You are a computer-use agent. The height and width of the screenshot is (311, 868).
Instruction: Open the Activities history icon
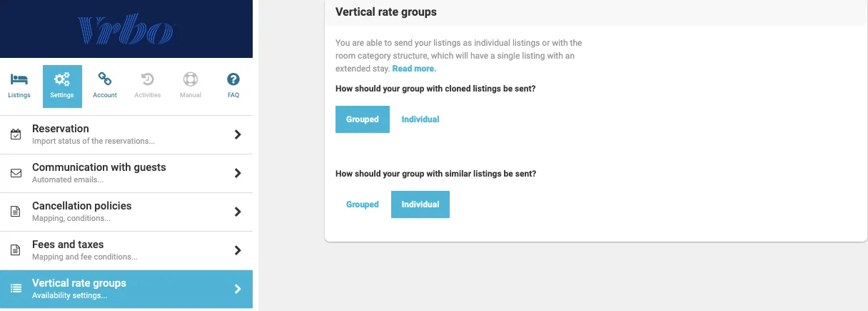[148, 79]
